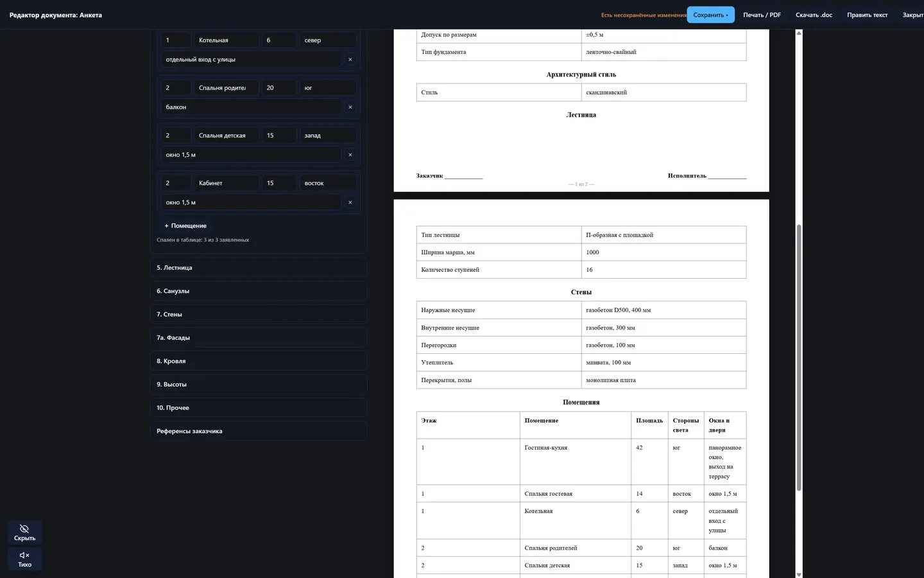The width and height of the screenshot is (924, 578).
Task: Click the П-образная с площадкой cell
Action: (x=663, y=235)
